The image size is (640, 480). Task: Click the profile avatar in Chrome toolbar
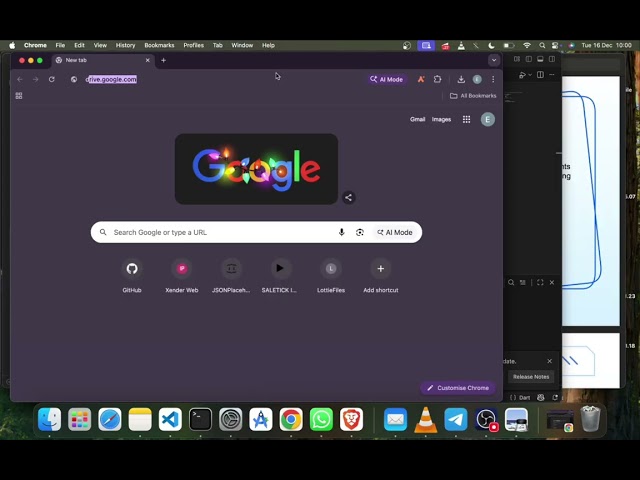coord(477,79)
